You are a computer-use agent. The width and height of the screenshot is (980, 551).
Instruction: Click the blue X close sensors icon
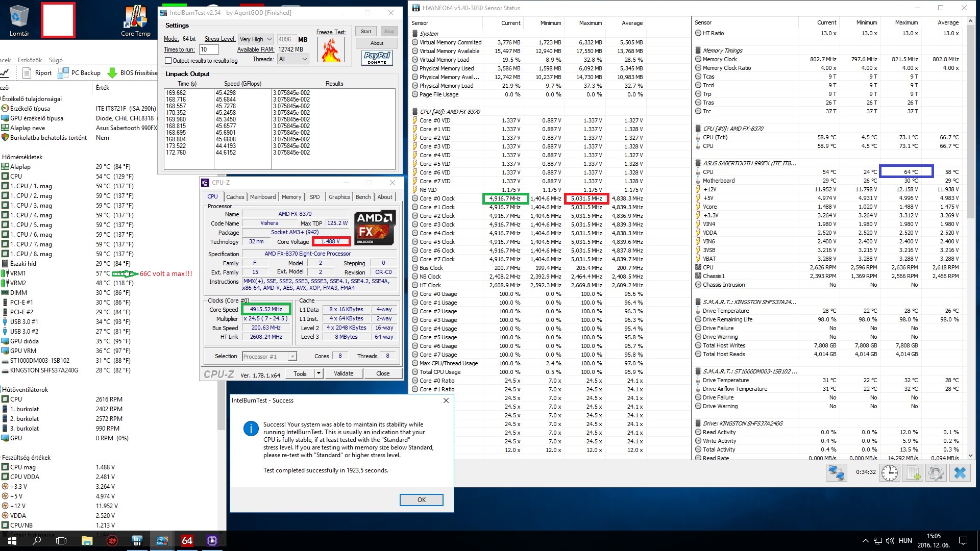tap(960, 472)
